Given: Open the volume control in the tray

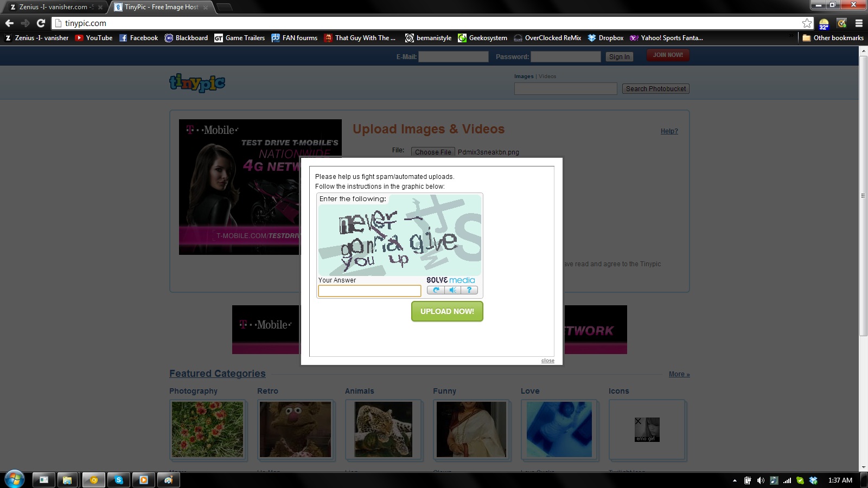Looking at the screenshot, I should (x=760, y=480).
